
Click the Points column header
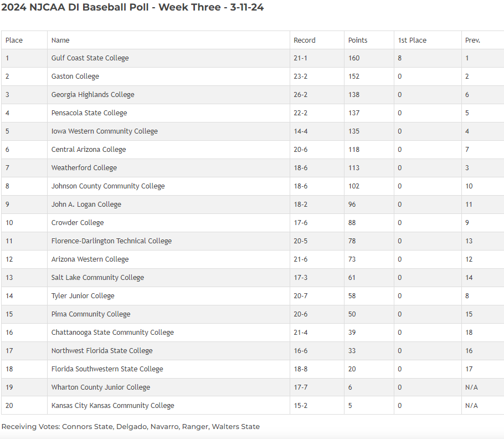pyautogui.click(x=358, y=40)
